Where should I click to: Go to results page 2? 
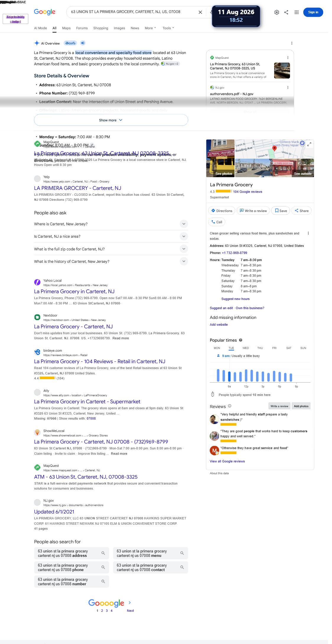[x=102, y=611]
